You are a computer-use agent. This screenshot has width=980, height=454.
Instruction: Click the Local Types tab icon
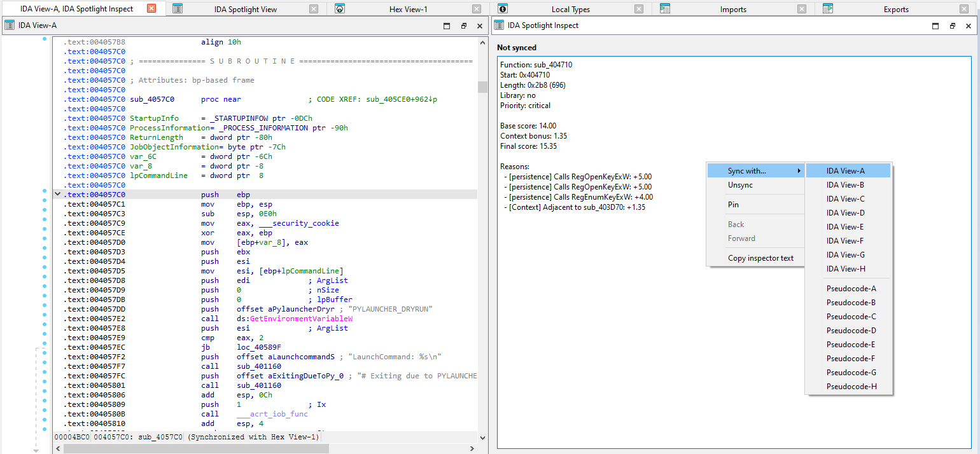(x=503, y=9)
